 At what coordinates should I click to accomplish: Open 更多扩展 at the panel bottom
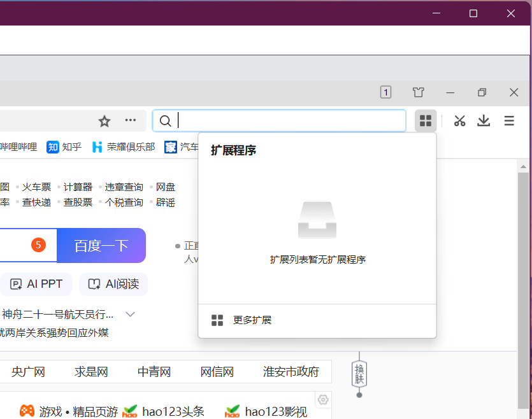252,320
